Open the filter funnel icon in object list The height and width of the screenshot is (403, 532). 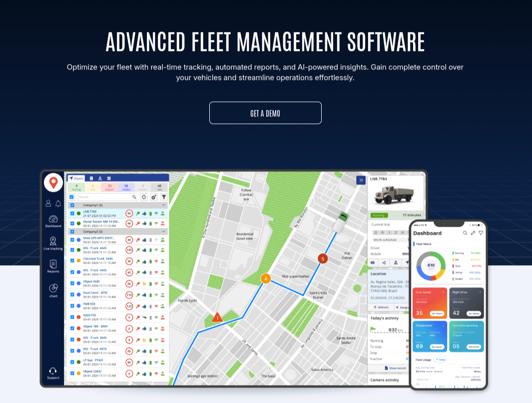coord(163,197)
